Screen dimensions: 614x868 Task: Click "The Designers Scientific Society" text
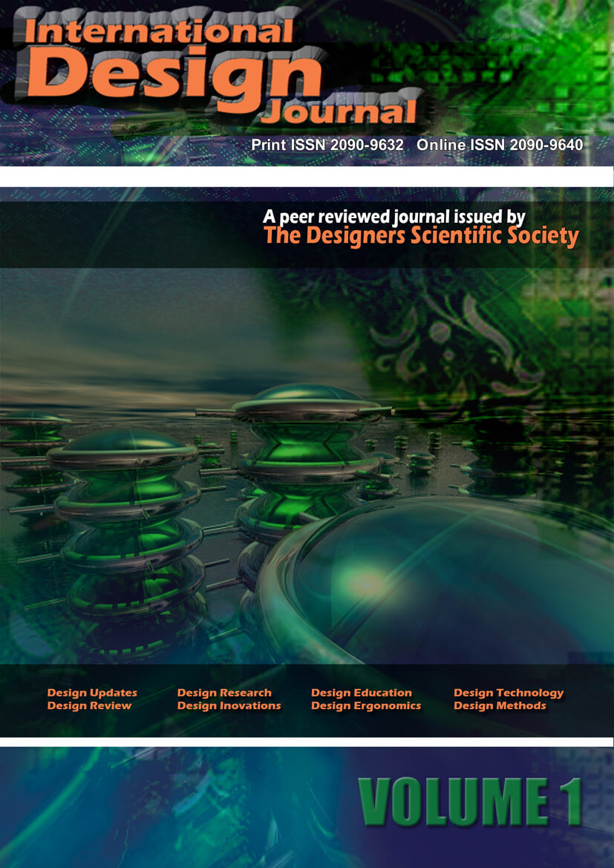point(421,236)
